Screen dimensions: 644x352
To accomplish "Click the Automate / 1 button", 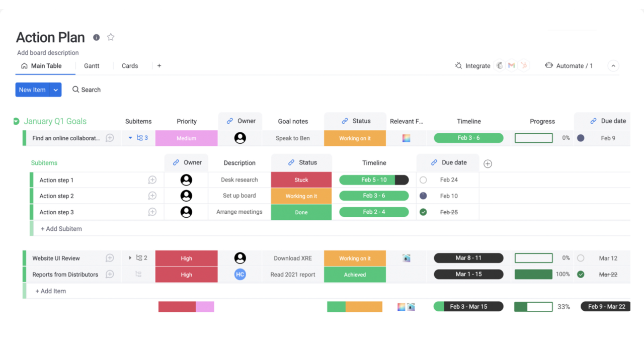I will [569, 66].
